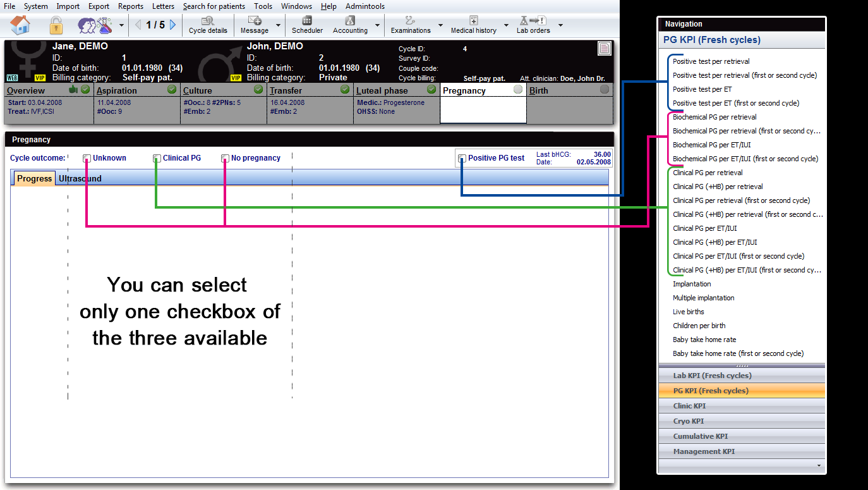The width and height of the screenshot is (868, 490).
Task: Click the couple and lab flask icon
Action: (95, 25)
